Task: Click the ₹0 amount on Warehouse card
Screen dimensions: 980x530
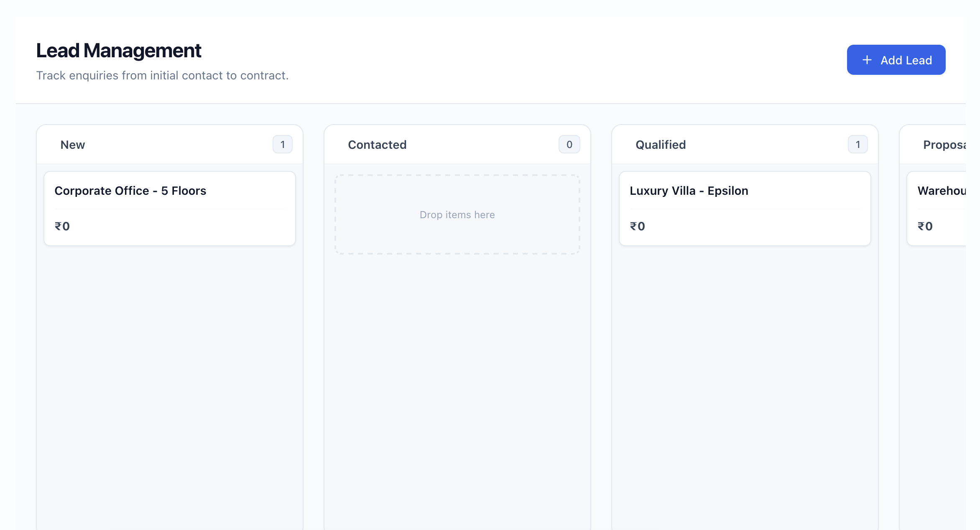Action: 925,227
